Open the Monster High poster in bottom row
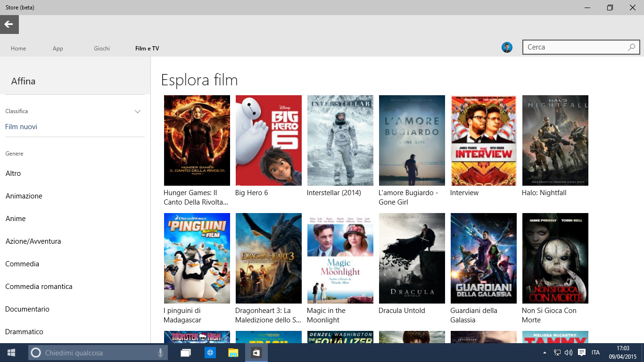The width and height of the screenshot is (644, 362). point(197,337)
